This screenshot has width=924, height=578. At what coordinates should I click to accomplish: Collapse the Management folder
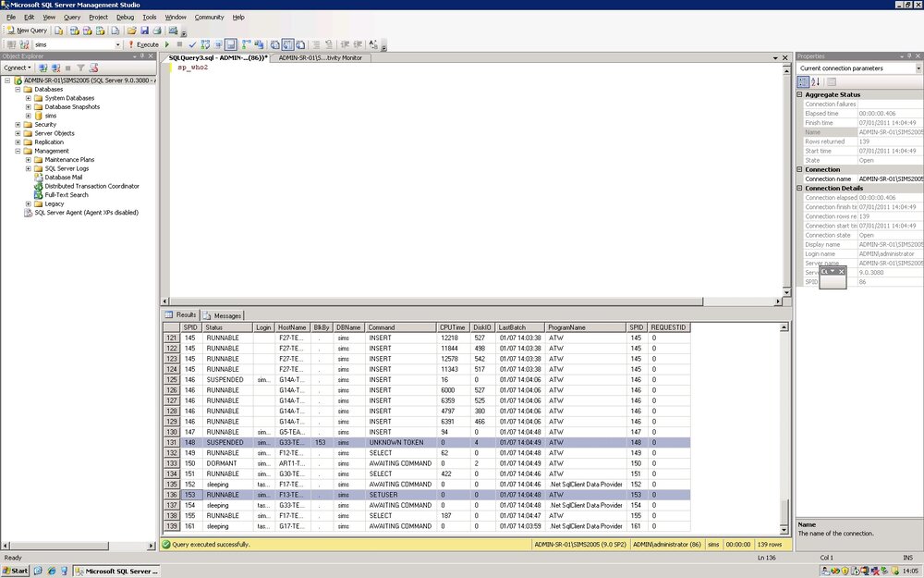tap(18, 151)
